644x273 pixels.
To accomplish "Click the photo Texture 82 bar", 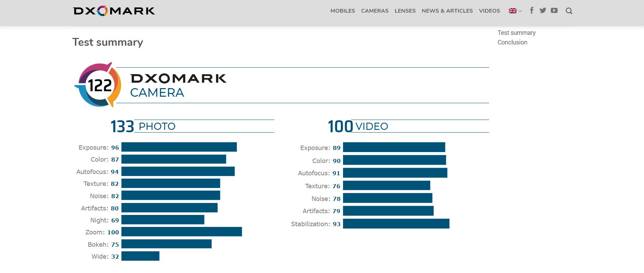I will (x=171, y=183).
